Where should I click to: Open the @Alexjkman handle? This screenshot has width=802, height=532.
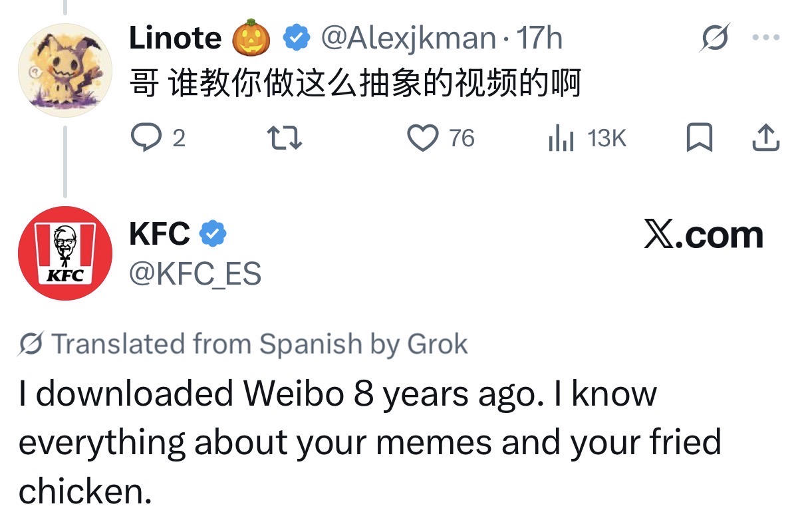tap(408, 38)
